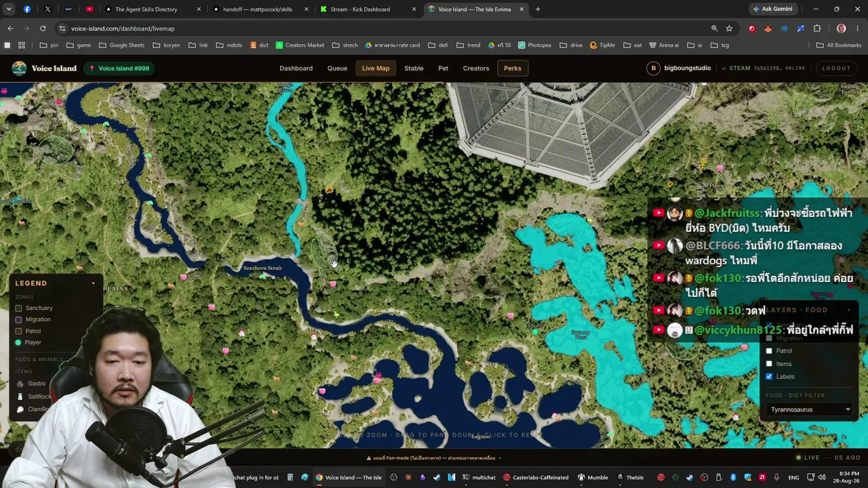Screen dimensions: 868x488
Task: Open the Chrome profile avatar
Action: (x=842, y=28)
